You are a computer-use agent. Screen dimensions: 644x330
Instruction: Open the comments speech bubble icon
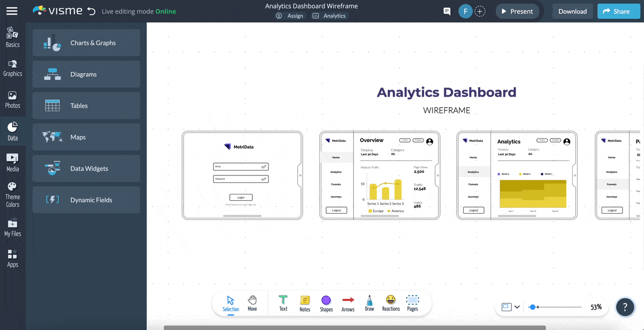click(447, 11)
